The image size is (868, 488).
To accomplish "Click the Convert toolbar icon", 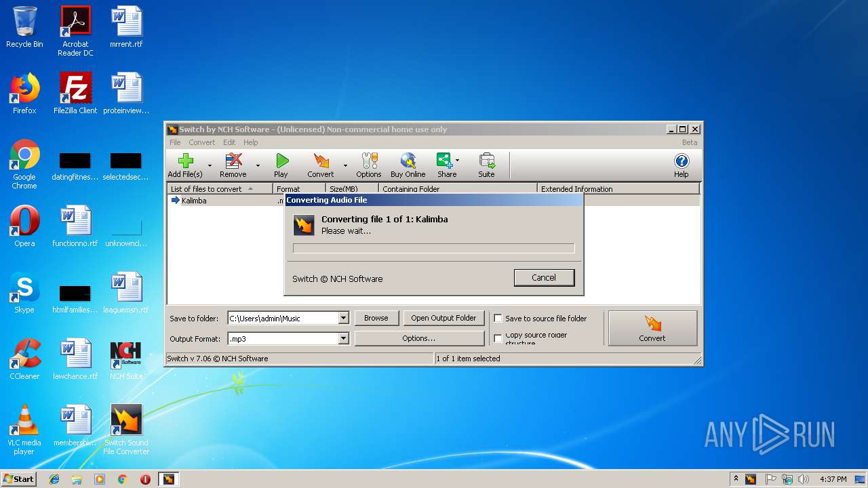I will pos(321,165).
